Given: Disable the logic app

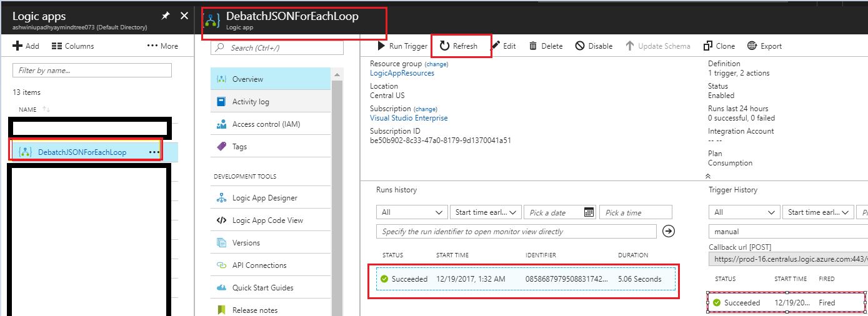Looking at the screenshot, I should pyautogui.click(x=594, y=46).
